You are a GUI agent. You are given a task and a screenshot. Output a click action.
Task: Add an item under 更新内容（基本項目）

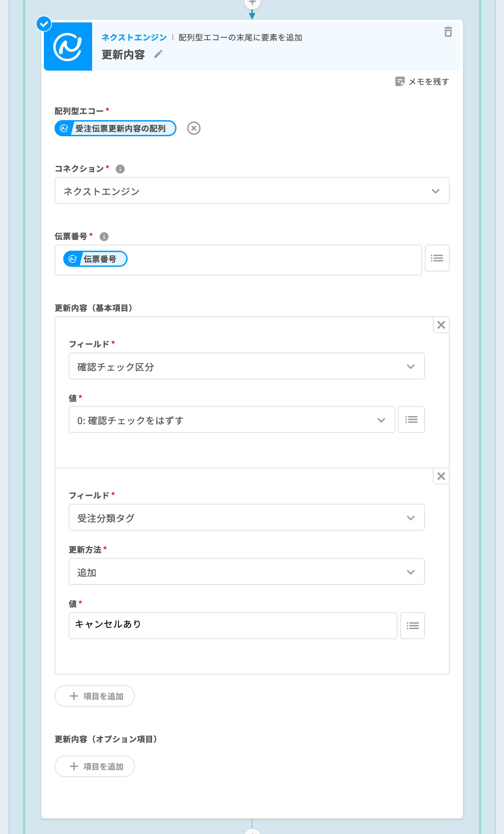coord(95,696)
